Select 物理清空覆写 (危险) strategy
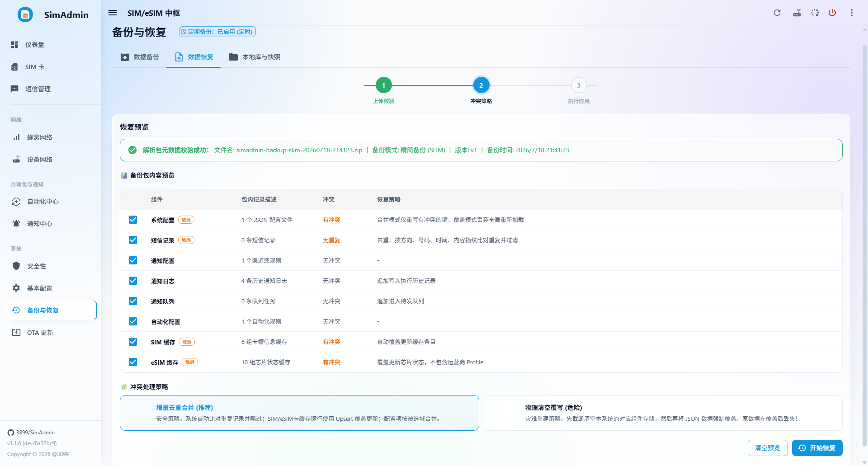Image resolution: width=868 pixels, height=466 pixels. click(663, 413)
